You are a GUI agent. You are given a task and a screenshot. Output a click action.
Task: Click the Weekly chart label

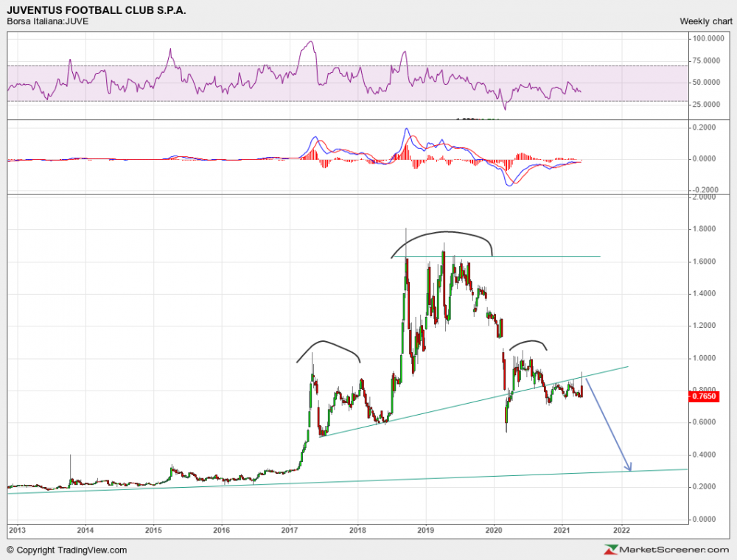(x=706, y=21)
